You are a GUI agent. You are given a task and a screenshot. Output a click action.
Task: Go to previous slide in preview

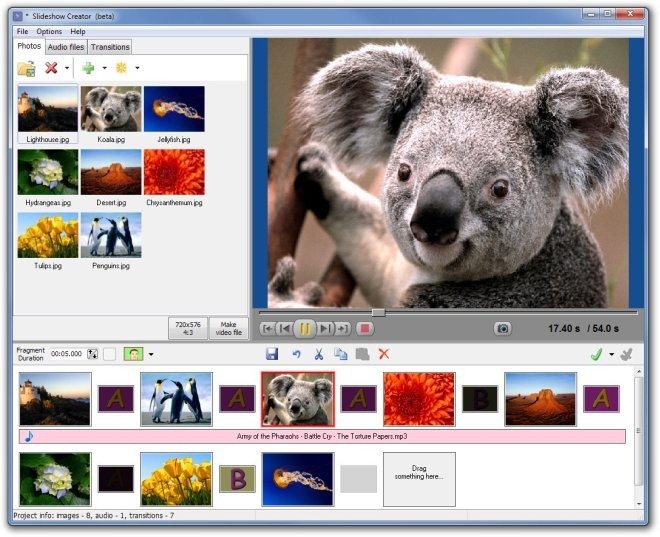pyautogui.click(x=285, y=328)
